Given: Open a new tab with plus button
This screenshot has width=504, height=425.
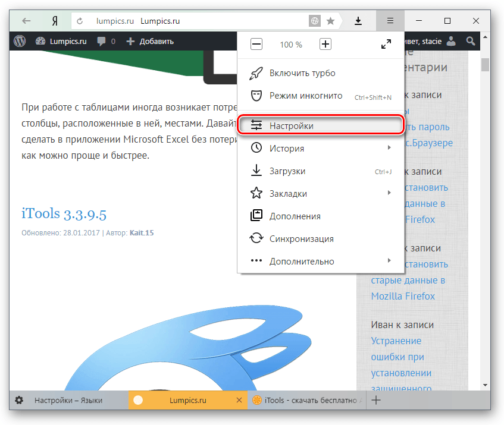Looking at the screenshot, I should 375,400.
